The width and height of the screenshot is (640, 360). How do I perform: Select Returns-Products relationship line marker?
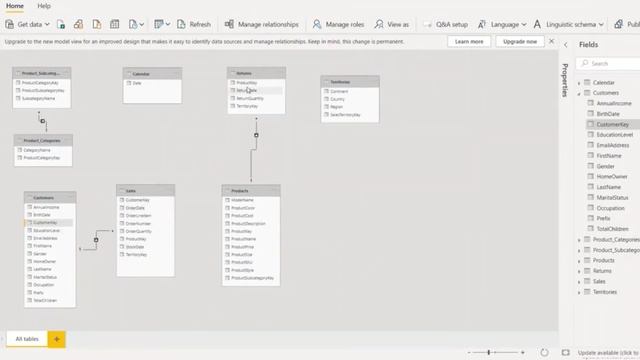coord(256,135)
